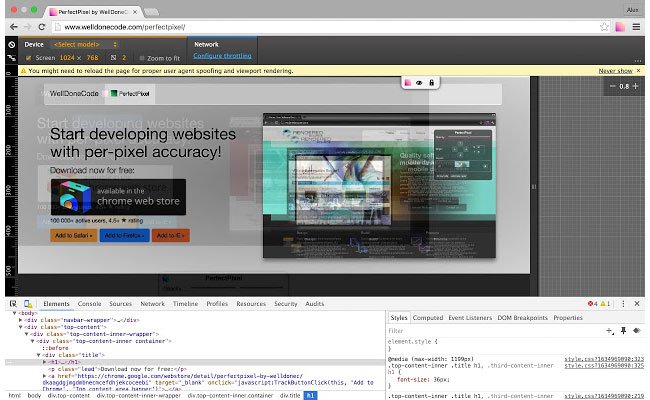The height and width of the screenshot is (400, 650).
Task: Open the DevTools three-dot options menu
Action: [x=623, y=304]
